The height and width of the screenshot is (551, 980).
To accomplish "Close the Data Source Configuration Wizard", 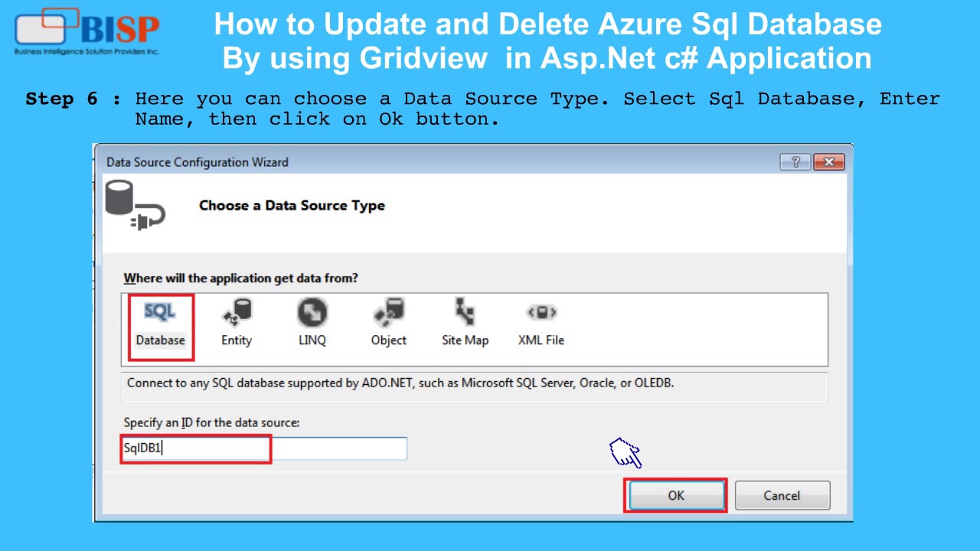I will [x=829, y=161].
